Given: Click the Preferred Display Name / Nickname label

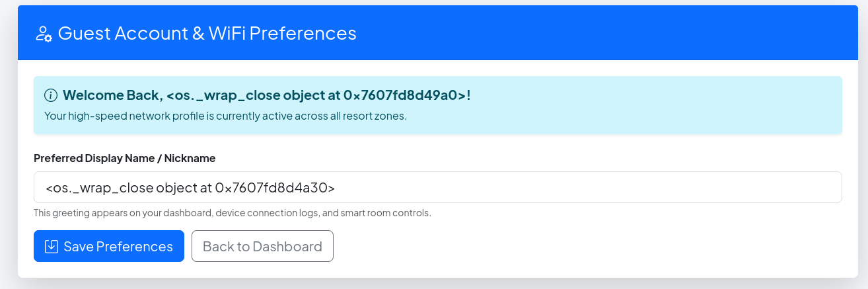Looking at the screenshot, I should point(125,158).
